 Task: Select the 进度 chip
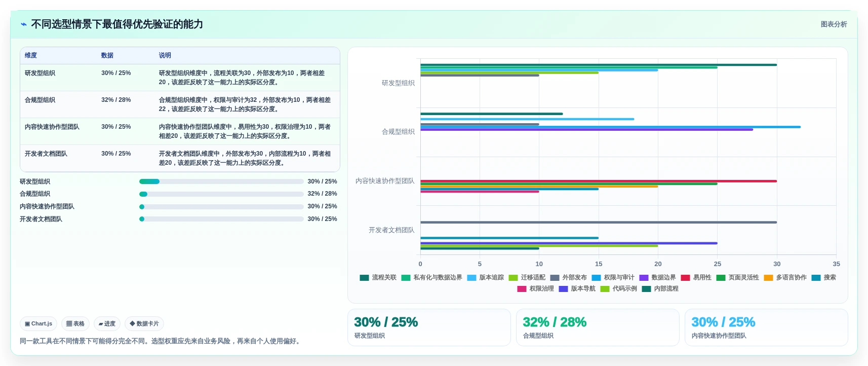[107, 323]
